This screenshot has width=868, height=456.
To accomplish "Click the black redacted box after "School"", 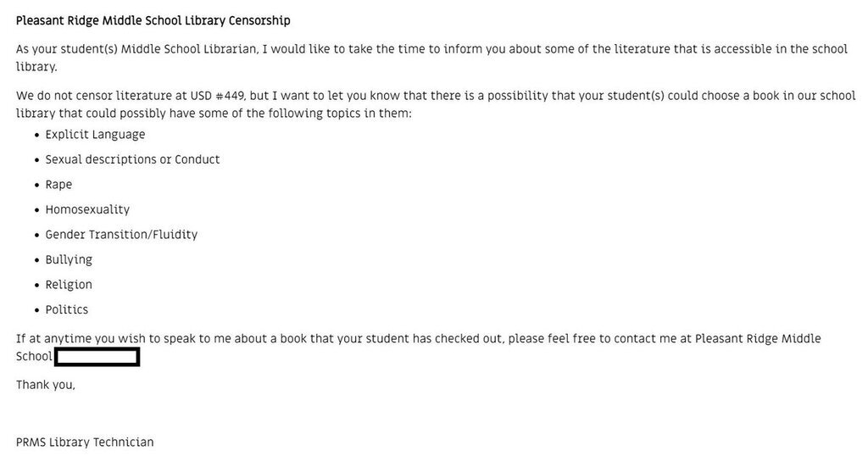I will point(97,357).
